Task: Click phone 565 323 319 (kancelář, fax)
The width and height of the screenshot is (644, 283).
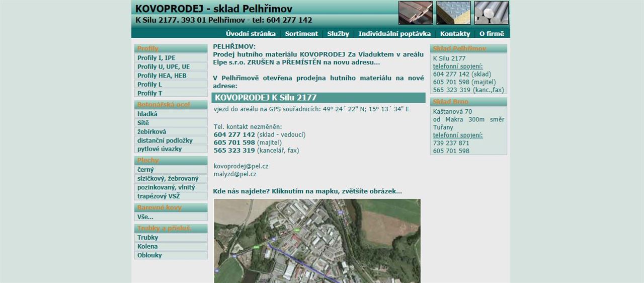Action: coord(257,150)
